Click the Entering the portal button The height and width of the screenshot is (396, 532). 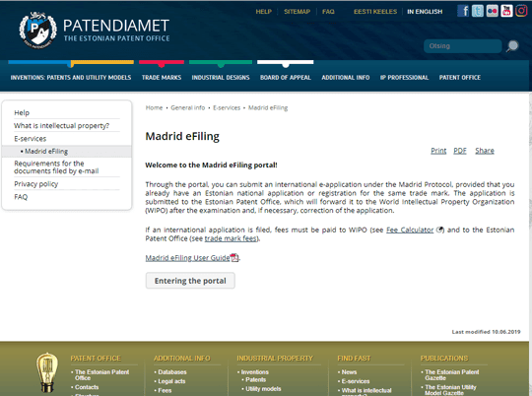pyautogui.click(x=190, y=281)
